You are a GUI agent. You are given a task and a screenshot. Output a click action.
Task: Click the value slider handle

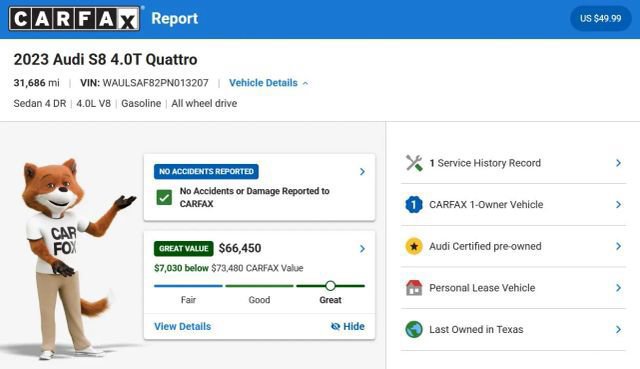(x=331, y=286)
